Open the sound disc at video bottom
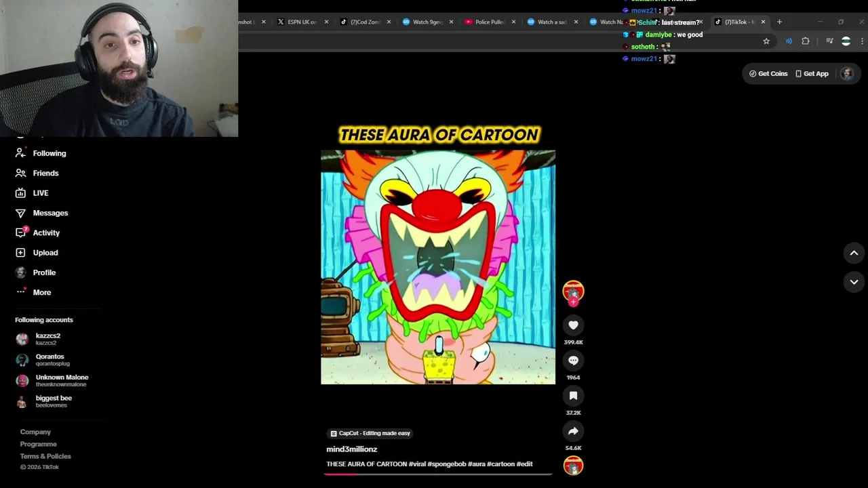 point(573,466)
